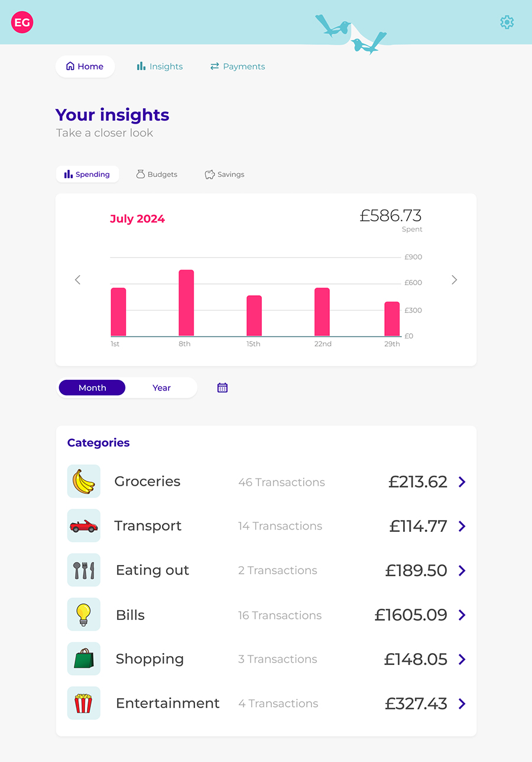Click the Eating out cutlery icon

84,570
